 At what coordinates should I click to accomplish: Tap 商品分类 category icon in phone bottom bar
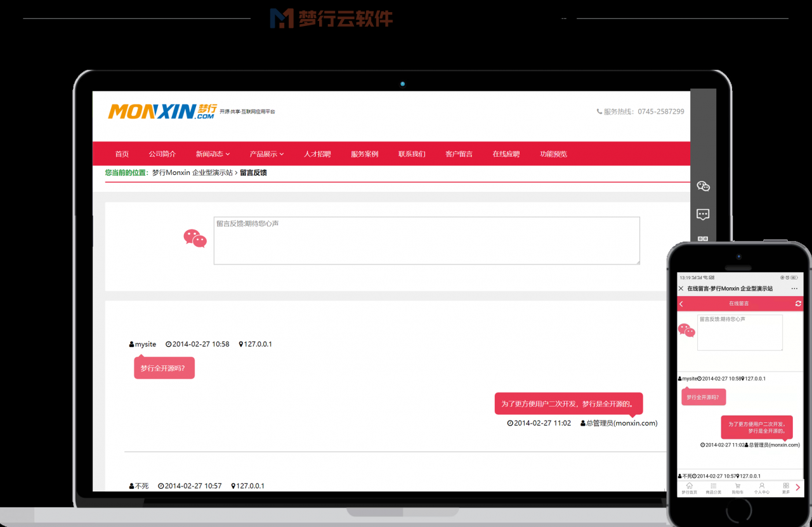click(714, 486)
